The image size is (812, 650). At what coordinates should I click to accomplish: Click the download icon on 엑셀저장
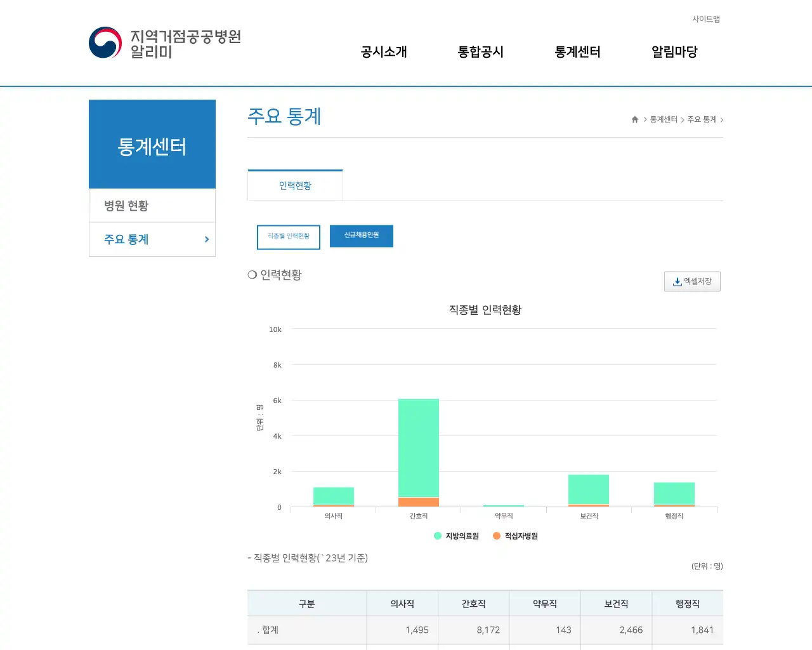pyautogui.click(x=677, y=282)
